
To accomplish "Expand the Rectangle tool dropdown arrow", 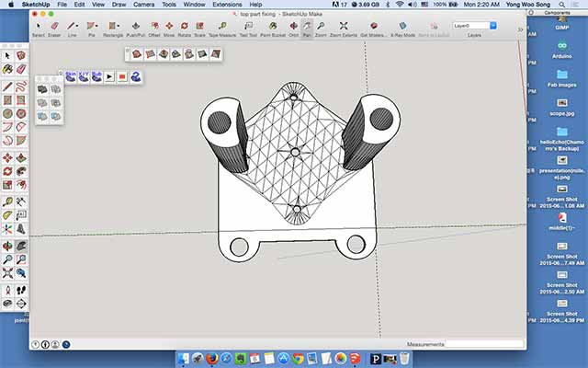I will 119,26.
